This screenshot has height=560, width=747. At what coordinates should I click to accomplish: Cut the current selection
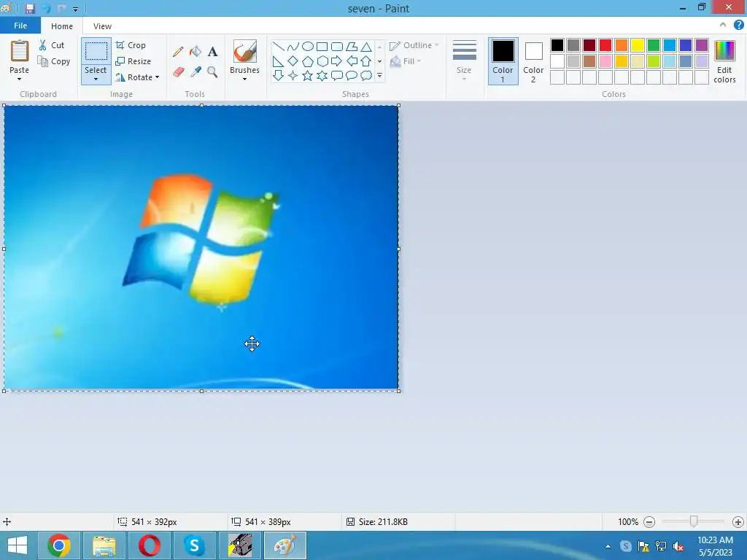[52, 45]
